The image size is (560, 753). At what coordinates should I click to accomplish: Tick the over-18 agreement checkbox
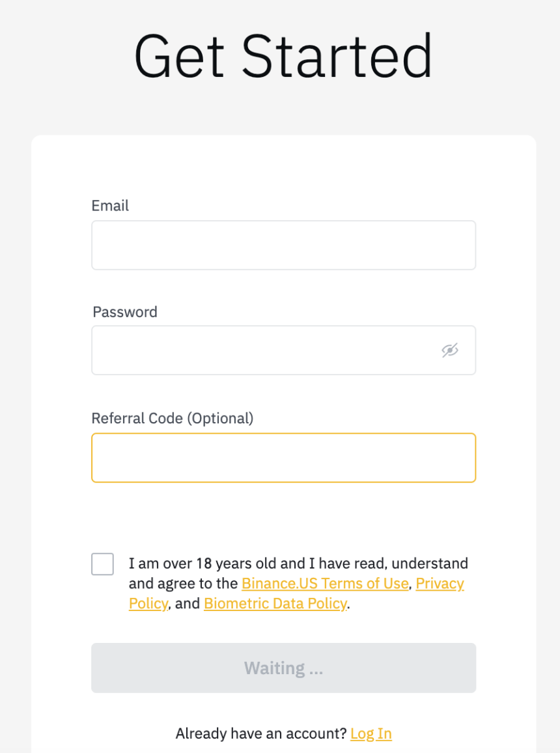coord(103,564)
